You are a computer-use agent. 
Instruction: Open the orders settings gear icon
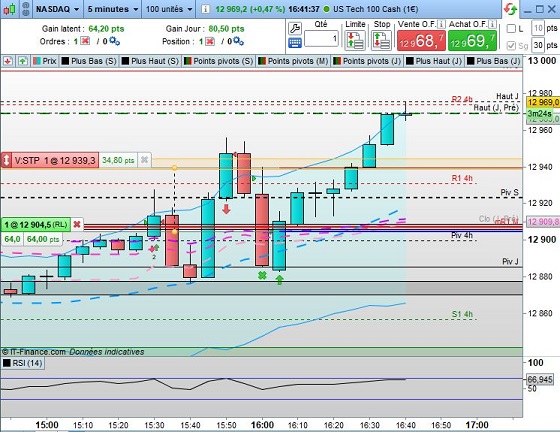(x=114, y=41)
